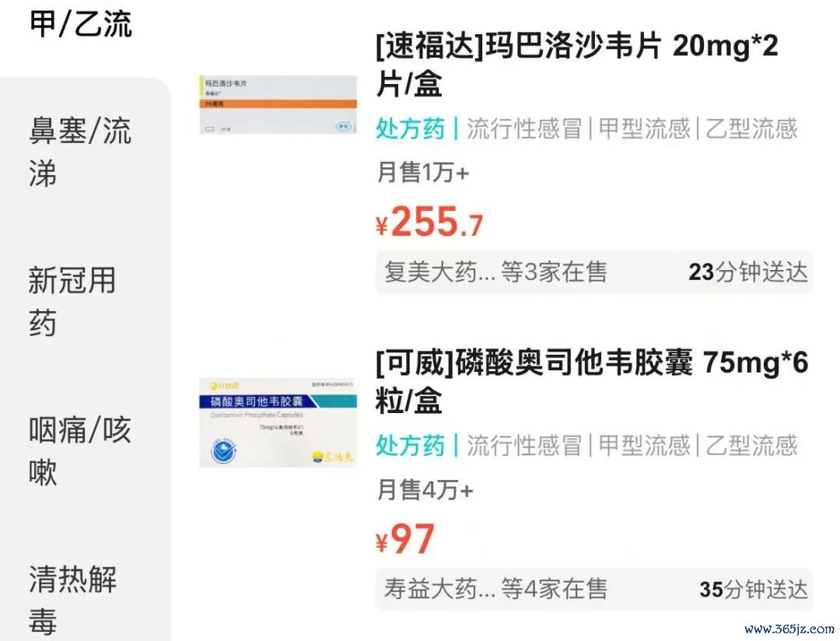Screen dimensions: 840x641
Task: Tap 乙型流感 tag under 奥司他韦胶囊
Action: coord(751,446)
